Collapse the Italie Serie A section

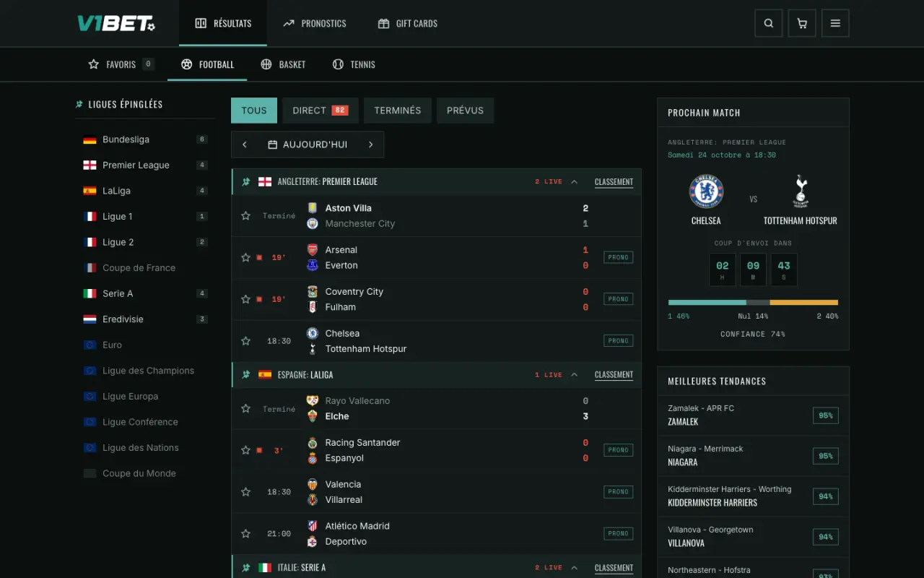pos(575,568)
